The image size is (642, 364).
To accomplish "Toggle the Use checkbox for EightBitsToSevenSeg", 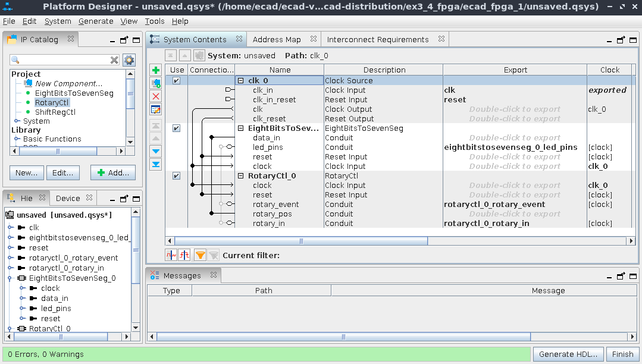I will 176,128.
